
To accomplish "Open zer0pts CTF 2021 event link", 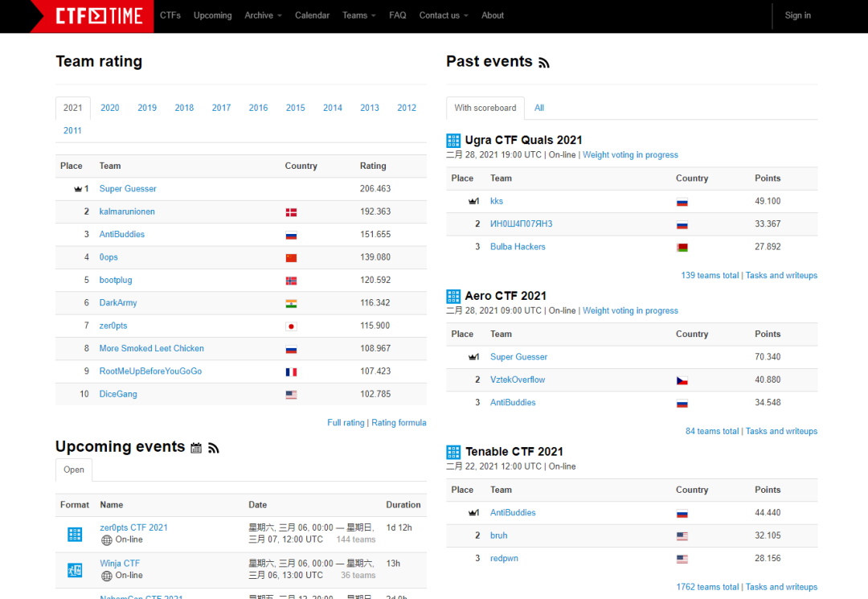I will 133,527.
